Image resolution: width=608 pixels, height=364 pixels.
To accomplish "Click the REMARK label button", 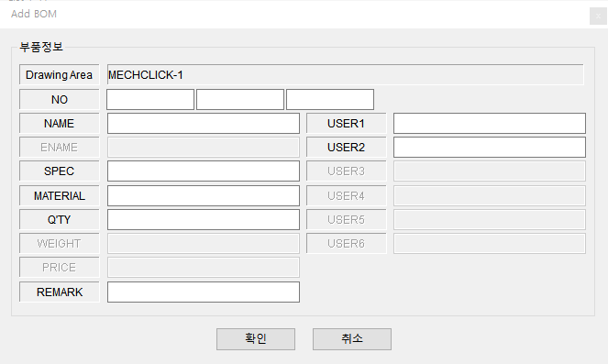I will point(60,292).
